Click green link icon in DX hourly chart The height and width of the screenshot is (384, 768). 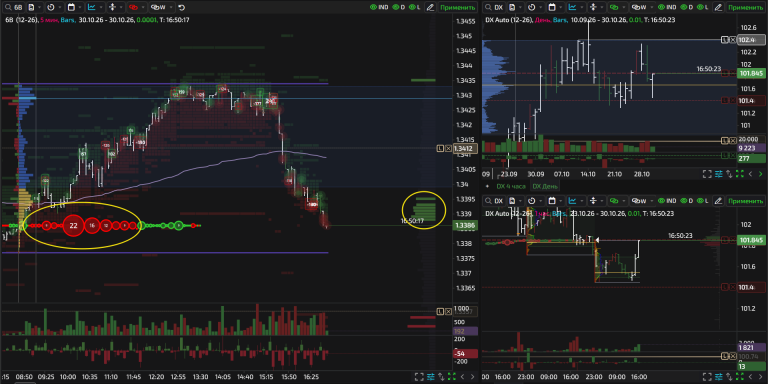614,201
